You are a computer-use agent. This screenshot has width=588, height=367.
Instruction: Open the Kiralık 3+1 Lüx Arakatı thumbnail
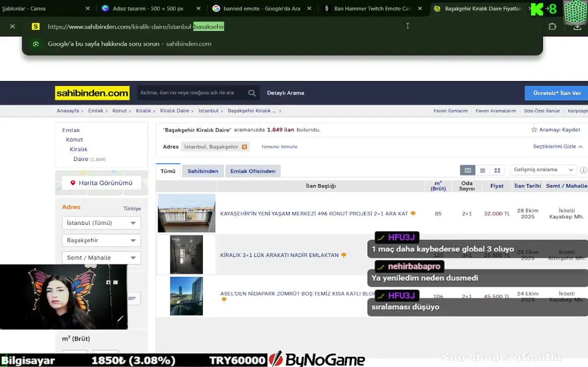pyautogui.click(x=186, y=254)
